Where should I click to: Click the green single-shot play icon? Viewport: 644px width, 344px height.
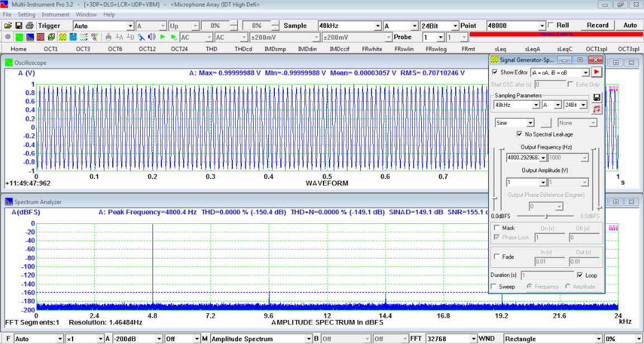coord(174,37)
